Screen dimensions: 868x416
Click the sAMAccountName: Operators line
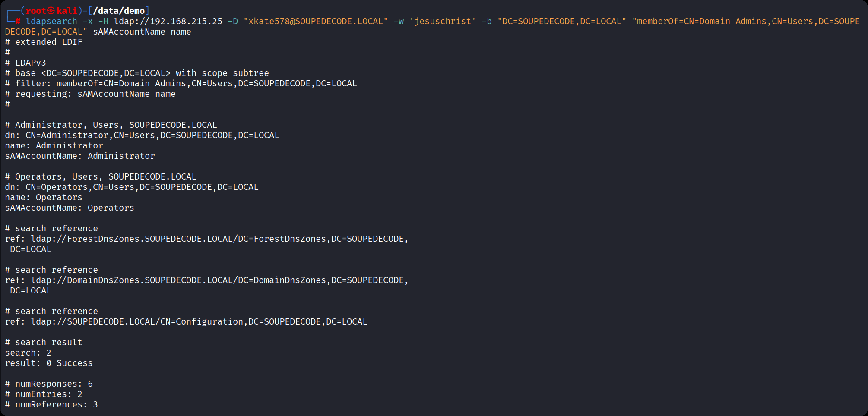(70, 208)
